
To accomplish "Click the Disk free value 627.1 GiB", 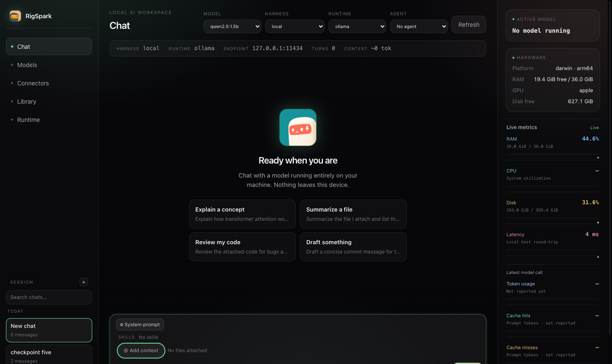I will (x=580, y=102).
